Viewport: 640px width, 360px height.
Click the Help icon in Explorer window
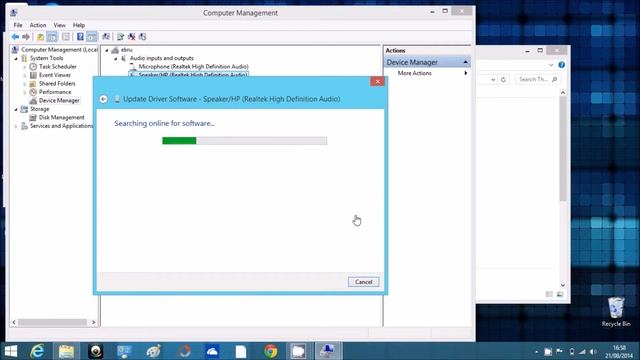[562, 65]
